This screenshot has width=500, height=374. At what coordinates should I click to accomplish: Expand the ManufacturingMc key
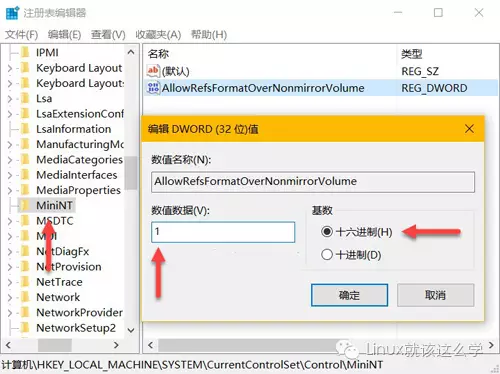pyautogui.click(x=10, y=145)
